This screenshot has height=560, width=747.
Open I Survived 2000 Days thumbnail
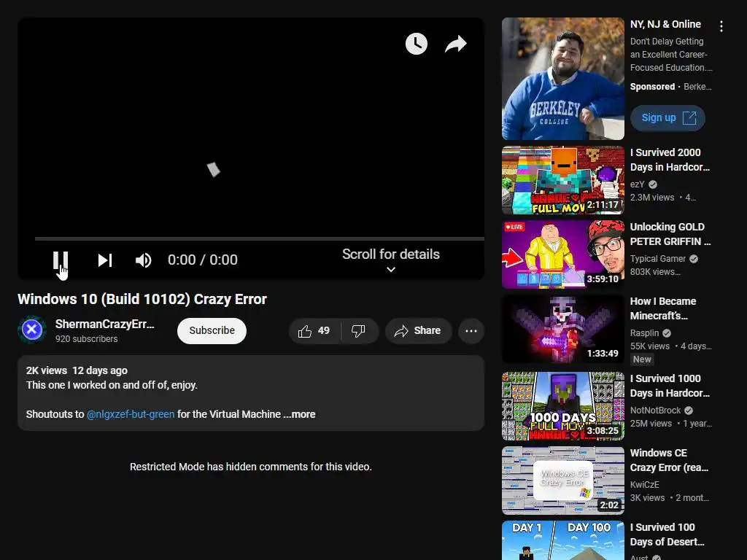click(562, 180)
